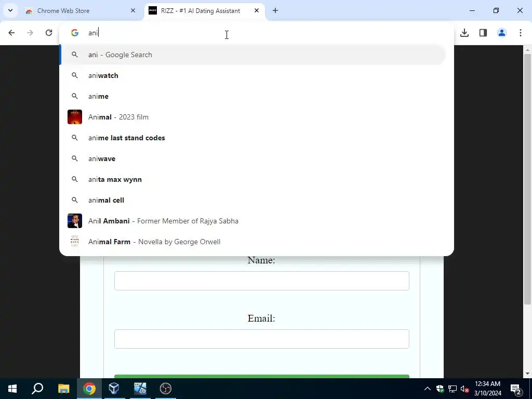Expand the tab search dropdown arrow
This screenshot has height=399, width=532.
(x=10, y=10)
